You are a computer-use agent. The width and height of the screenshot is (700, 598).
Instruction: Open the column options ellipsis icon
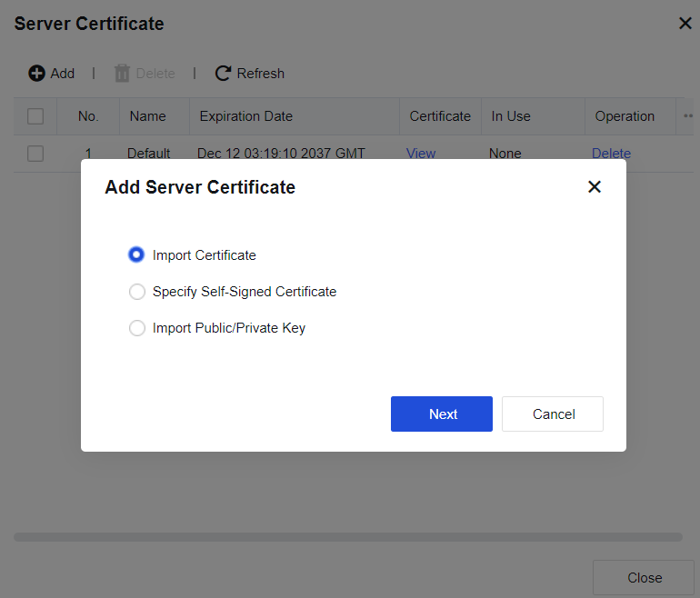(688, 116)
